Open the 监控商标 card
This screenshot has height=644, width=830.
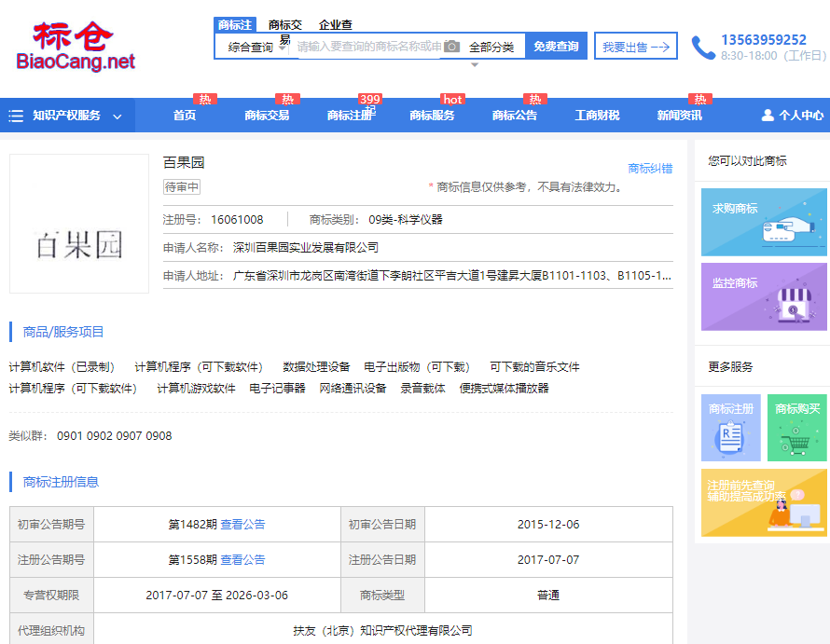[x=764, y=297]
